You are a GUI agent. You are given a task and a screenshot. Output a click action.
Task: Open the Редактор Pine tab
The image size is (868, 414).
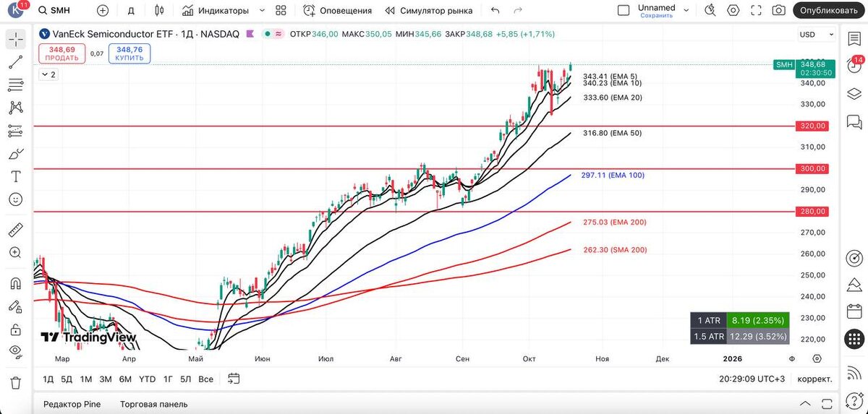click(72, 404)
